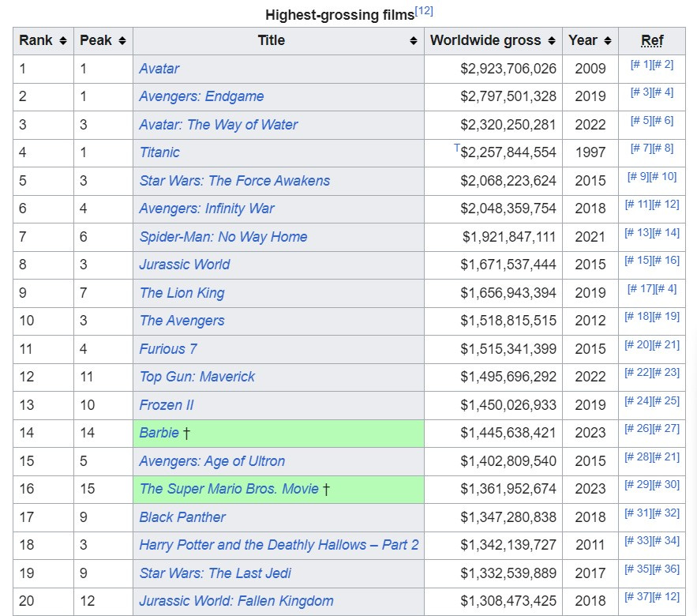Open Harry Potter Deathly Hallows Part 2 link

(x=279, y=544)
